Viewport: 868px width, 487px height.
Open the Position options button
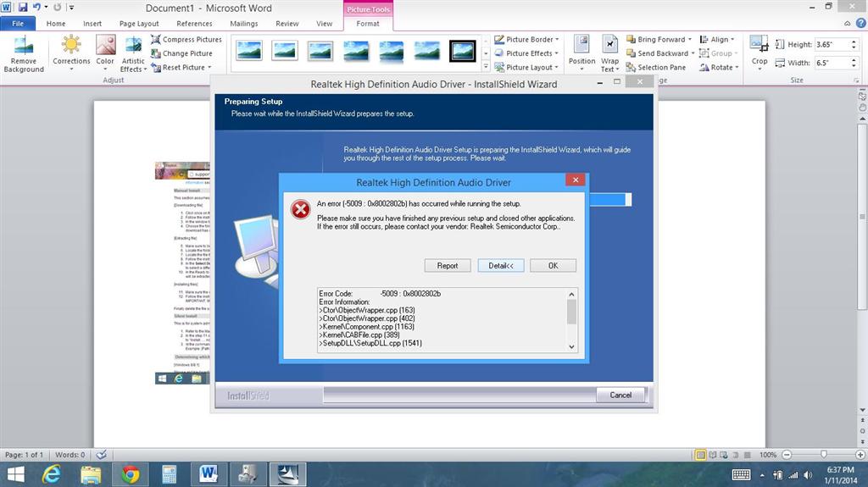coord(581,53)
